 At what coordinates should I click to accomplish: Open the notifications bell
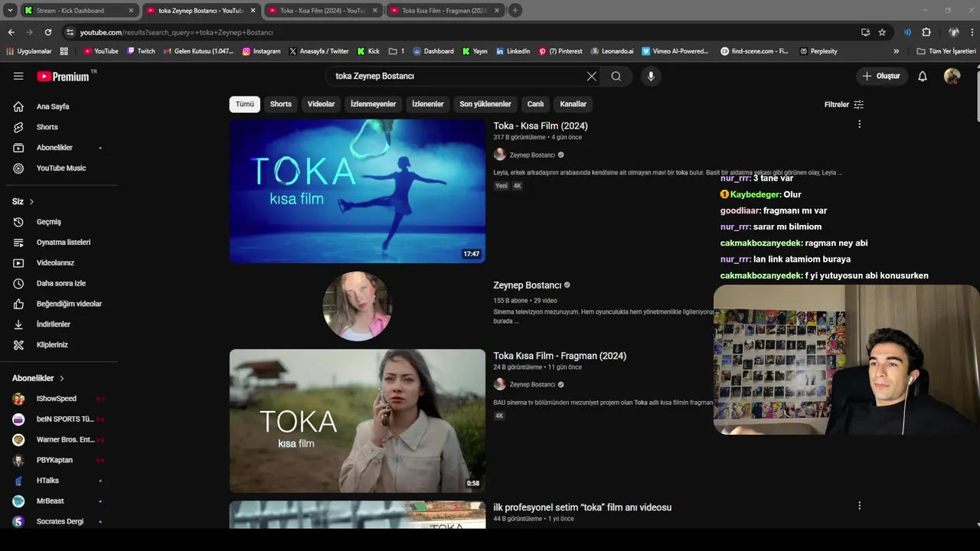click(923, 76)
